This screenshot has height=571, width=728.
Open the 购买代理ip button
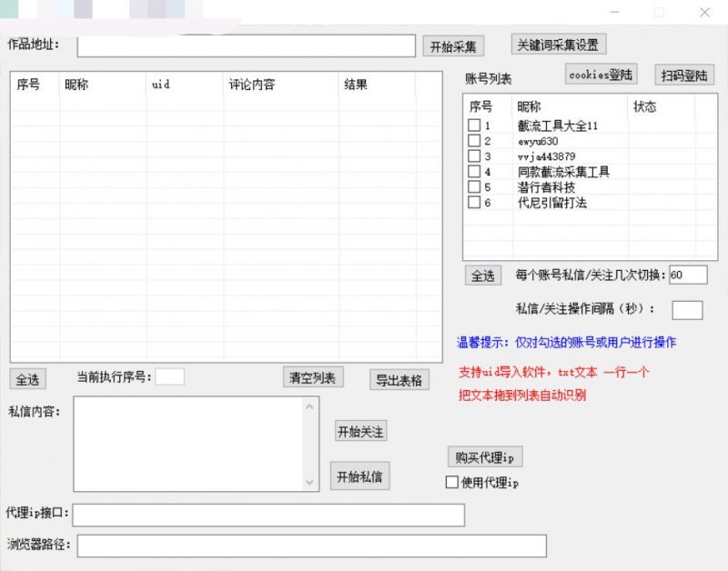pyautogui.click(x=485, y=457)
